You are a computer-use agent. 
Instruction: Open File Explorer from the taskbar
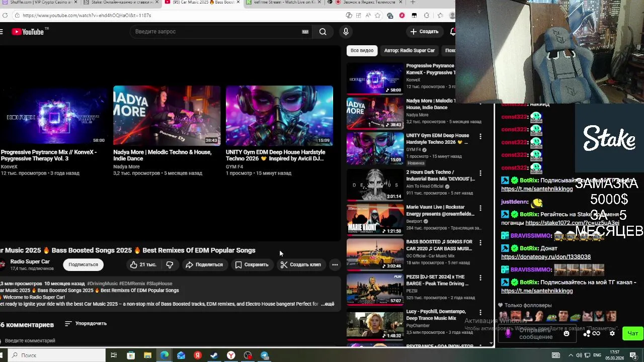tap(147, 355)
